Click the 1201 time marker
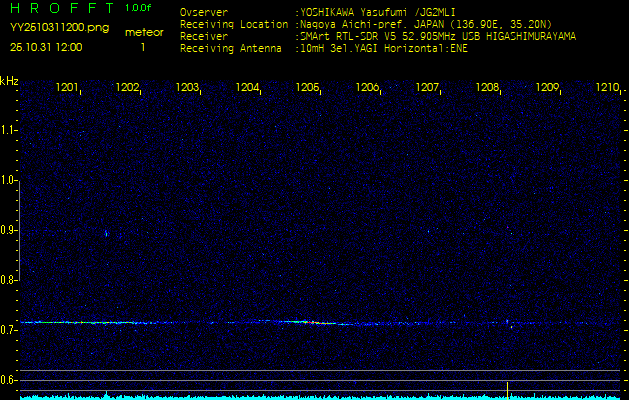This screenshot has width=629, height=400. [68, 88]
